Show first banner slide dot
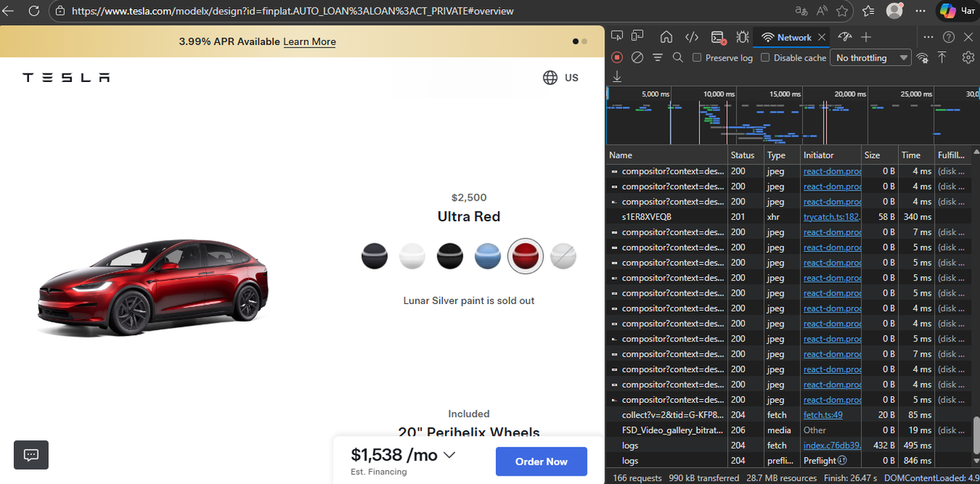 tap(575, 41)
